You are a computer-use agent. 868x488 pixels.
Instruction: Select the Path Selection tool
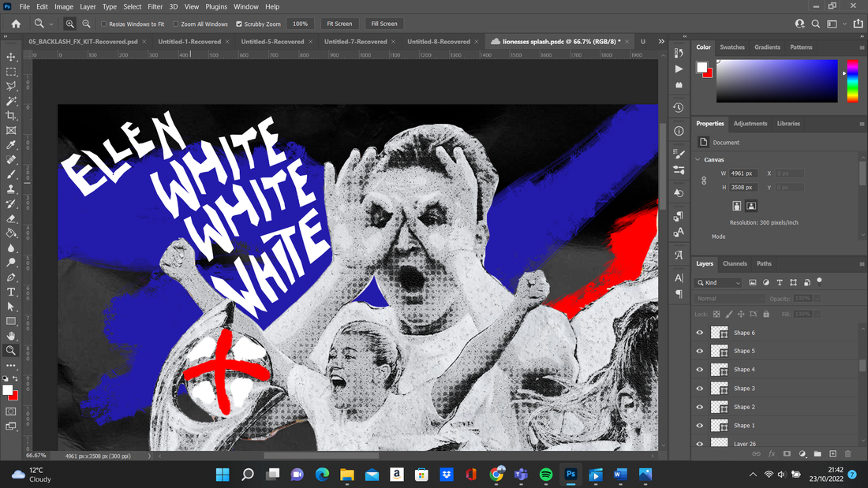point(11,307)
